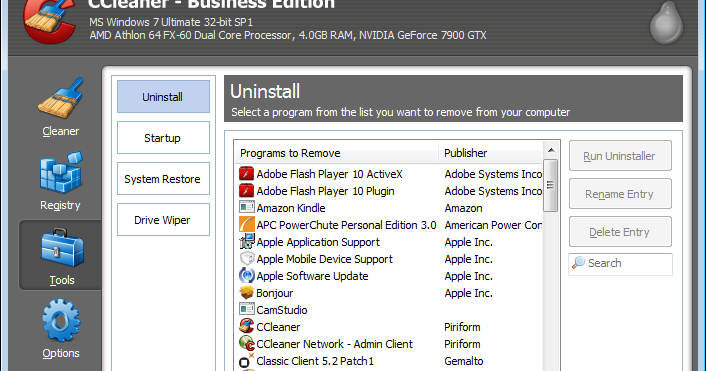The width and height of the screenshot is (706, 371).
Task: Click Piriform publisher in the CCleaner row
Action: pos(462,327)
